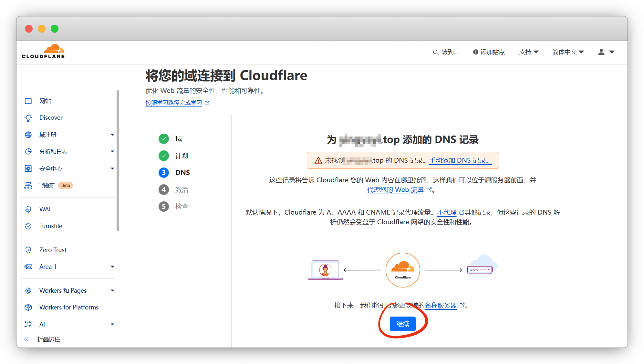Viewport: 644px width, 364px height.
Task: Click the 激活 step label
Action: tap(182, 190)
